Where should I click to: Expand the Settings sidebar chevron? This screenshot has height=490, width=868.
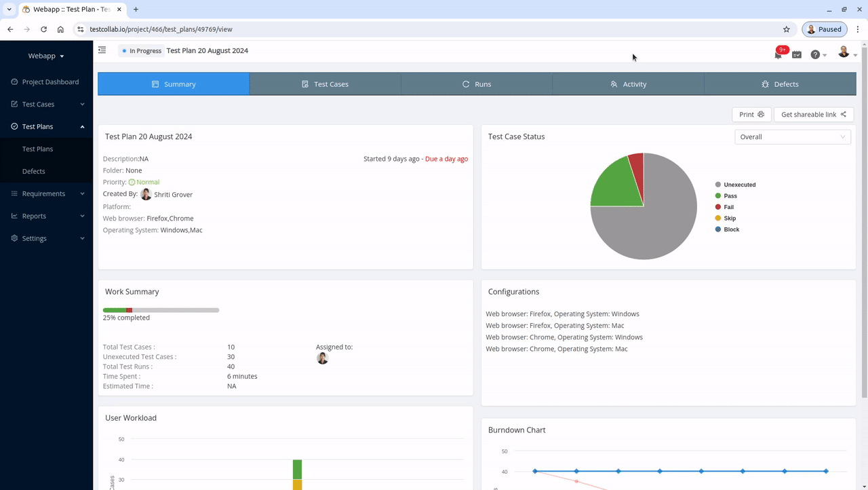82,238
